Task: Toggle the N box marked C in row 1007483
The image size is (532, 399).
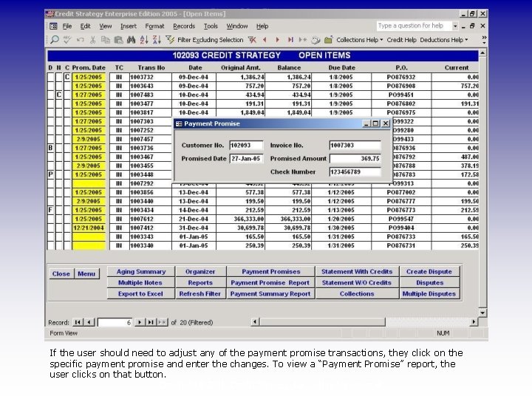Action: pos(59,95)
